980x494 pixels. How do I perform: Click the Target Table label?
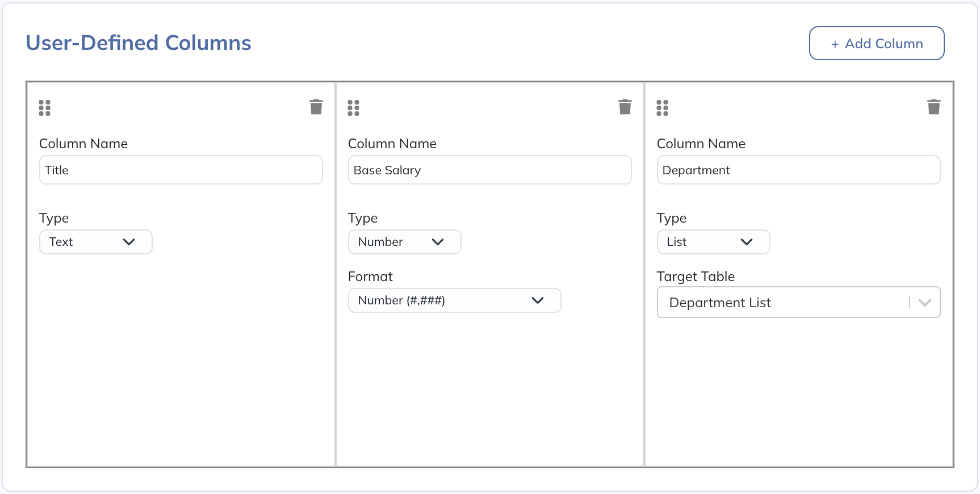696,277
